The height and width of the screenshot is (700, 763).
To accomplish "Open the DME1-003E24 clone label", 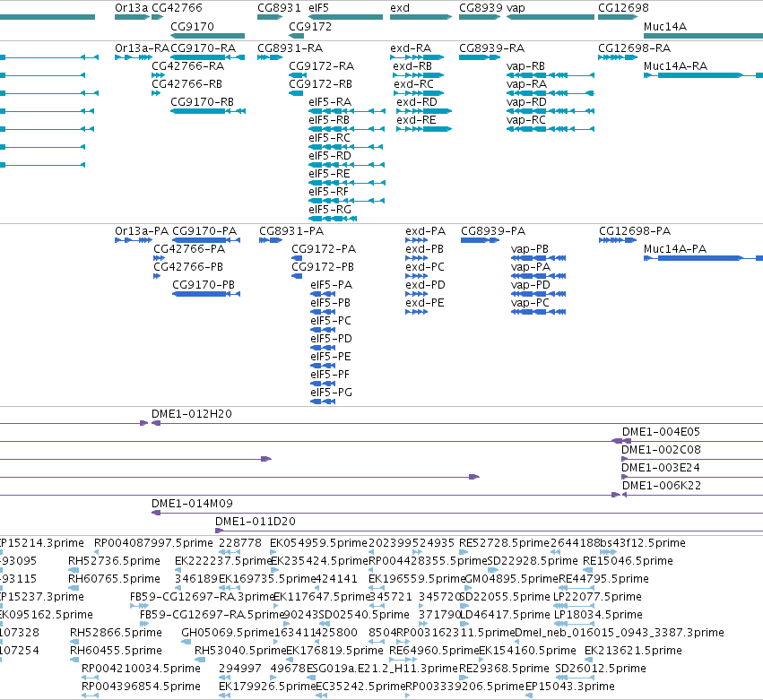I will point(660,468).
